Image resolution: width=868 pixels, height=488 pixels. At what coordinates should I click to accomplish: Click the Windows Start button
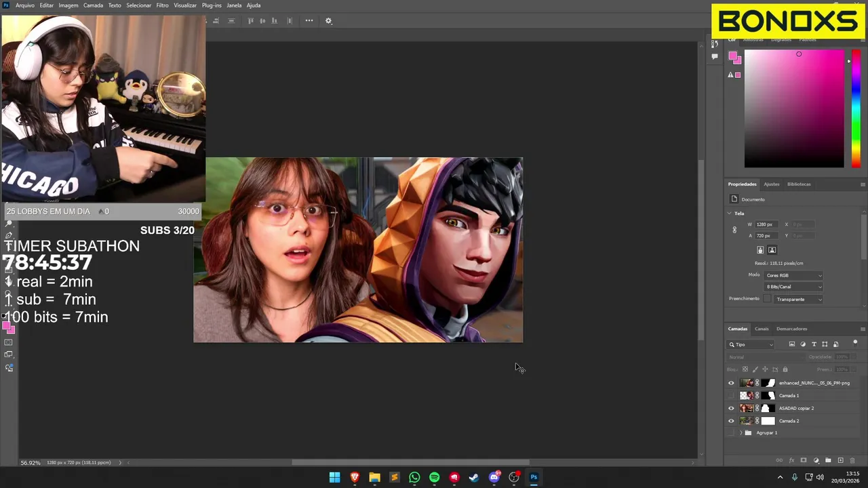click(x=334, y=477)
